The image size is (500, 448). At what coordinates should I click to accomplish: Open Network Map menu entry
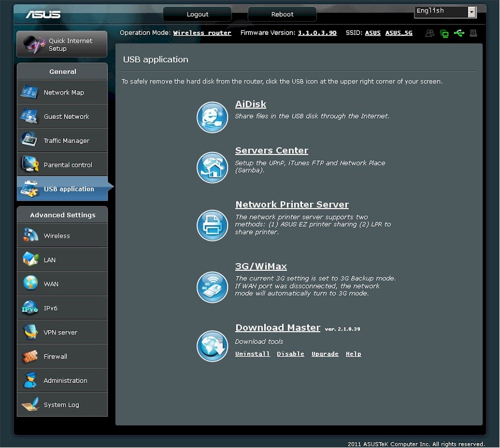pyautogui.click(x=62, y=92)
